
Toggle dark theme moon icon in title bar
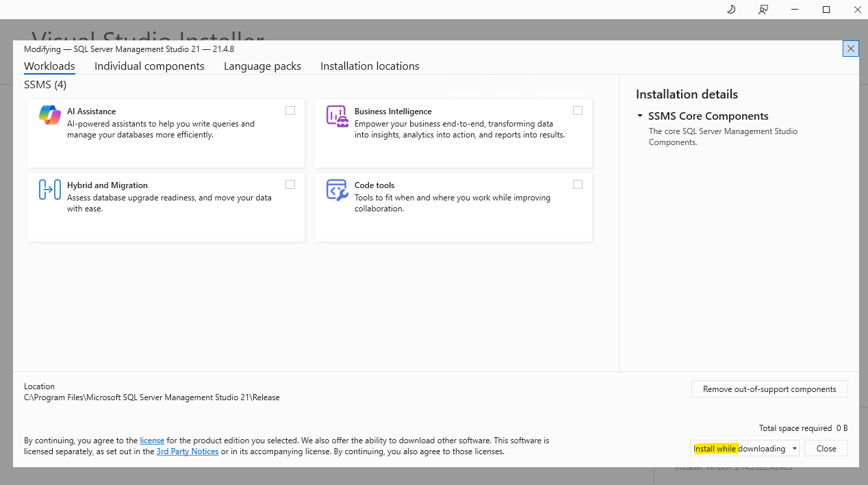(731, 10)
